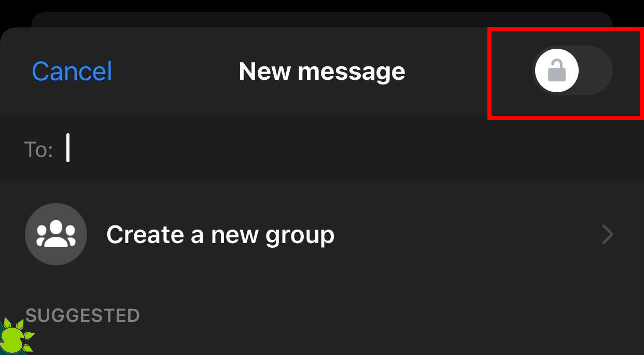Tap the open padlock icon knob

tap(557, 70)
